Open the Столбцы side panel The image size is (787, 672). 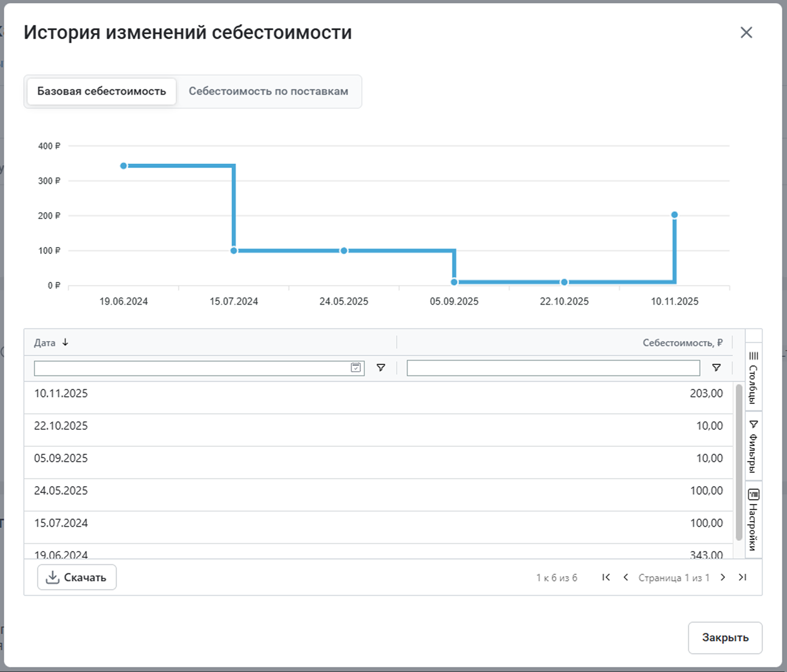point(753,377)
